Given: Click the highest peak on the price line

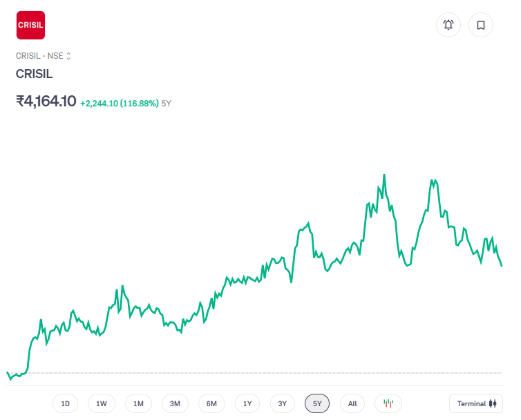Looking at the screenshot, I should point(383,175).
